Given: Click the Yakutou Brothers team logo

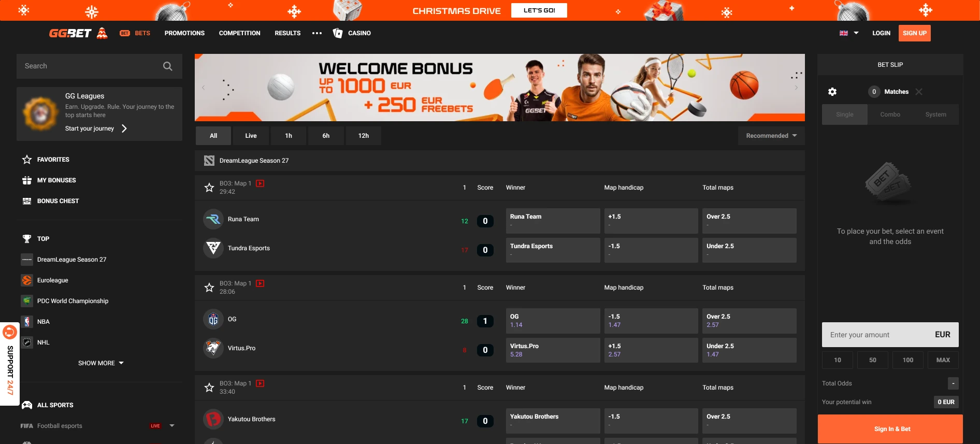Looking at the screenshot, I should 213,419.
